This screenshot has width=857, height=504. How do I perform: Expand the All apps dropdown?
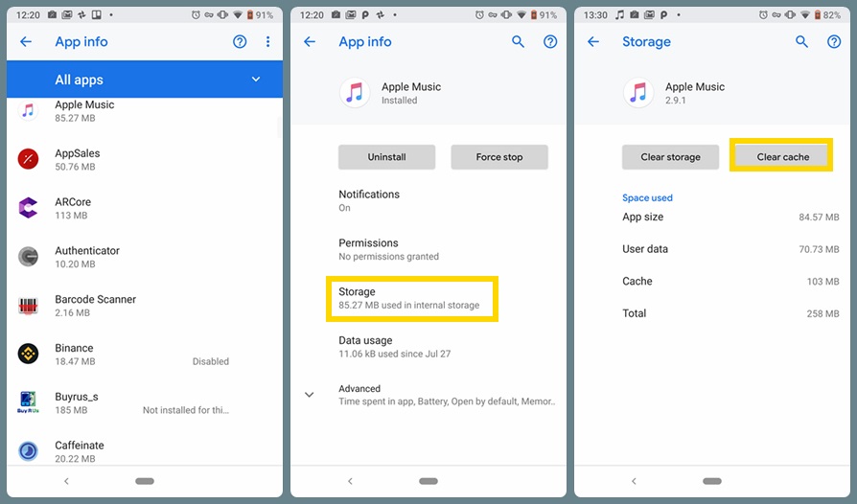coord(255,80)
